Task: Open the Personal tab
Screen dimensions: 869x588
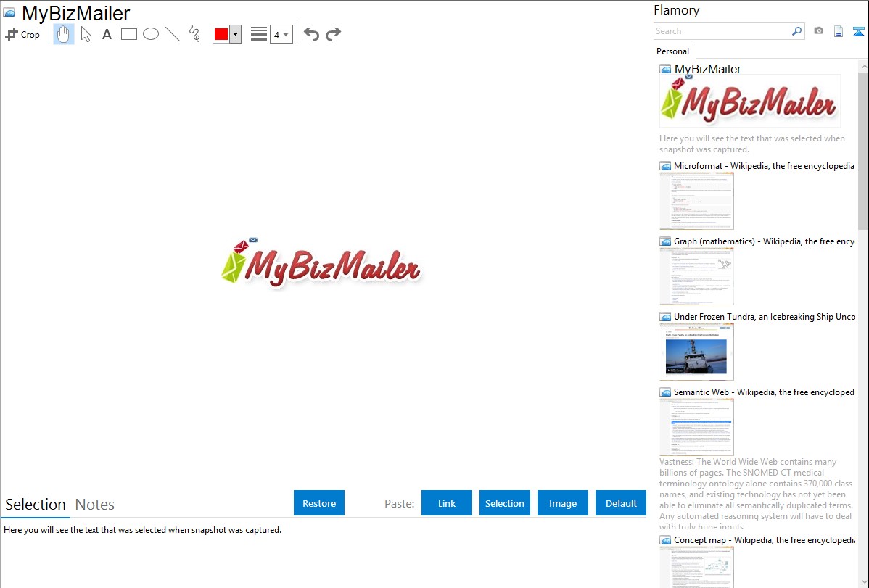Action: pos(672,51)
